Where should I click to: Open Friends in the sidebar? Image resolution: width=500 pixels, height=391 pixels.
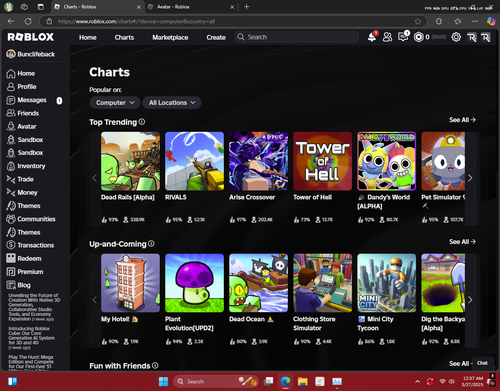tap(22, 113)
